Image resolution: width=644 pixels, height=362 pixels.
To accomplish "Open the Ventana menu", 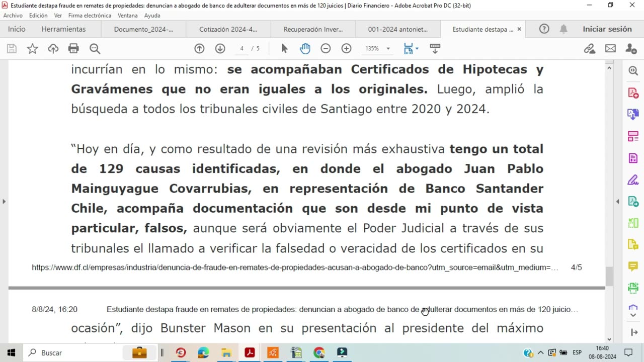I will click(128, 16).
